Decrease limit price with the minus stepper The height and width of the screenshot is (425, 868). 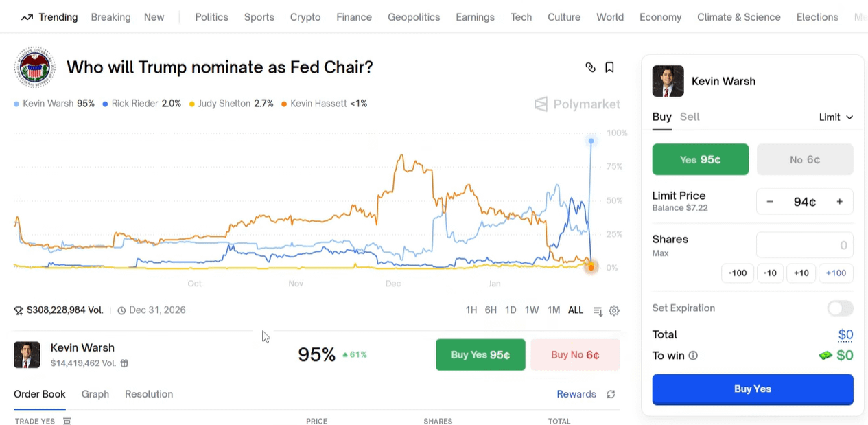point(770,202)
